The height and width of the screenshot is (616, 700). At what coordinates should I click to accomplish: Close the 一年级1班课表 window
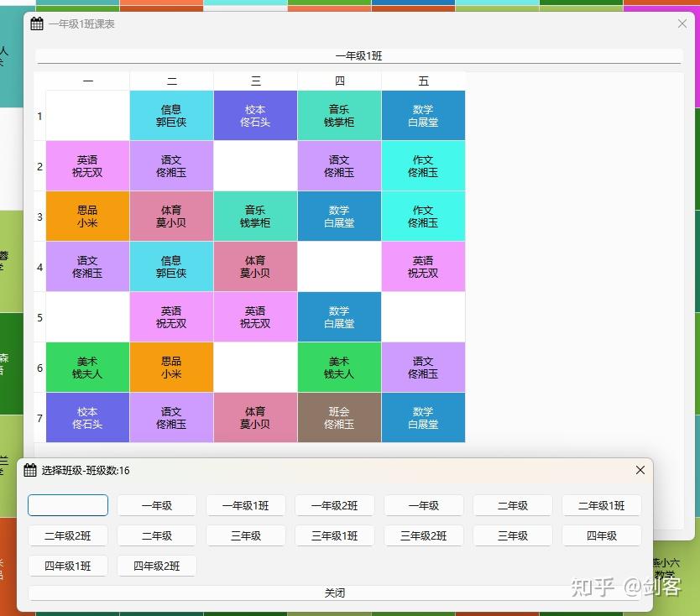click(x=682, y=23)
